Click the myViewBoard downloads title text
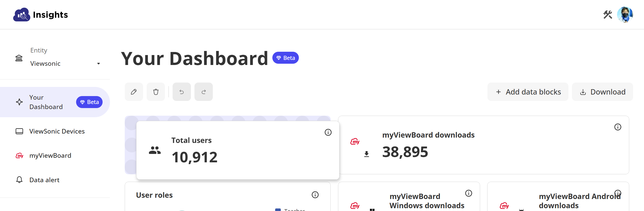644x211 pixels. pos(428,135)
